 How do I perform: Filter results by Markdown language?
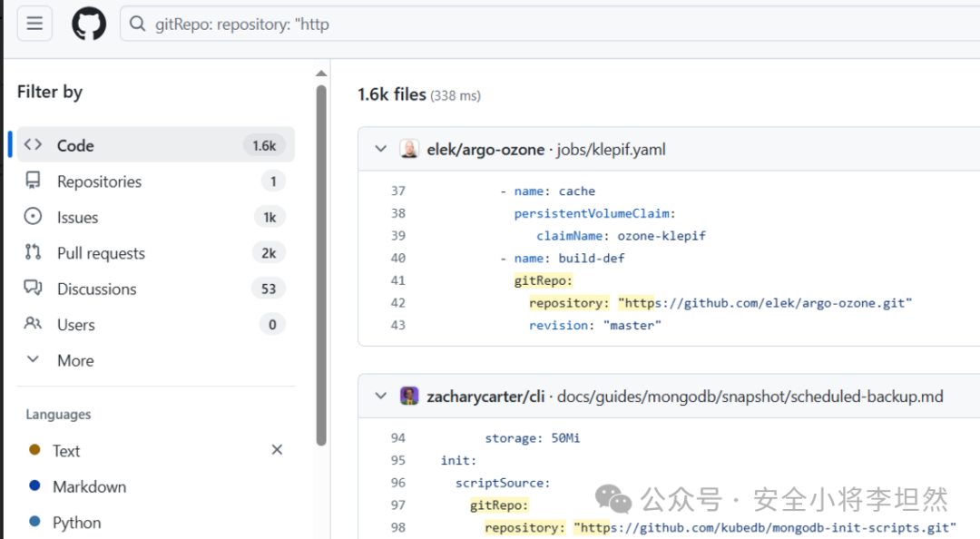89,486
